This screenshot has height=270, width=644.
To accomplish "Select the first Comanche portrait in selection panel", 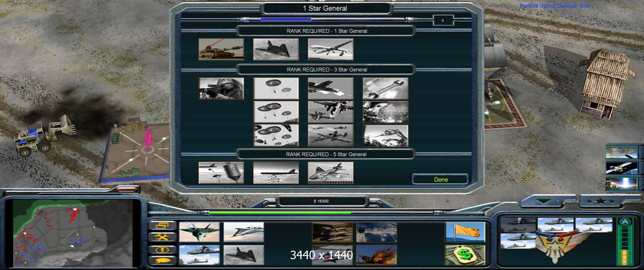I will tap(518, 225).
